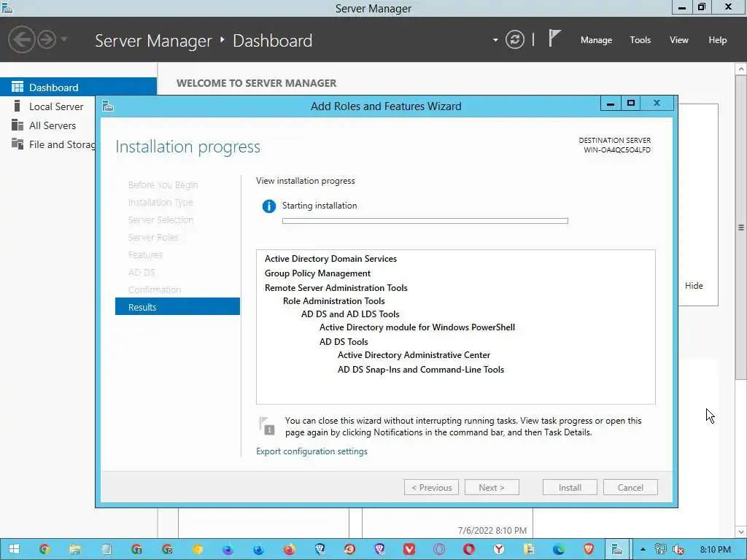
Task: Open the Windows Start button
Action: coord(15,550)
